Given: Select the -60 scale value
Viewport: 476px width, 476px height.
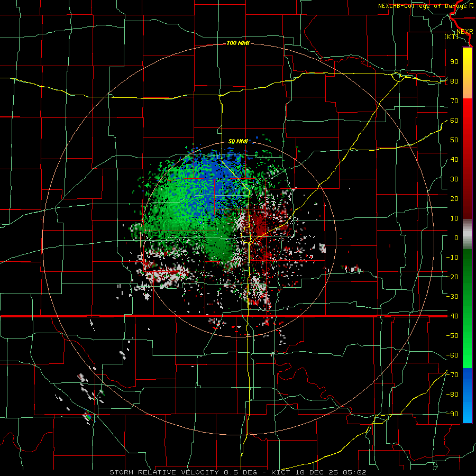Looking at the screenshot, I should (452, 355).
